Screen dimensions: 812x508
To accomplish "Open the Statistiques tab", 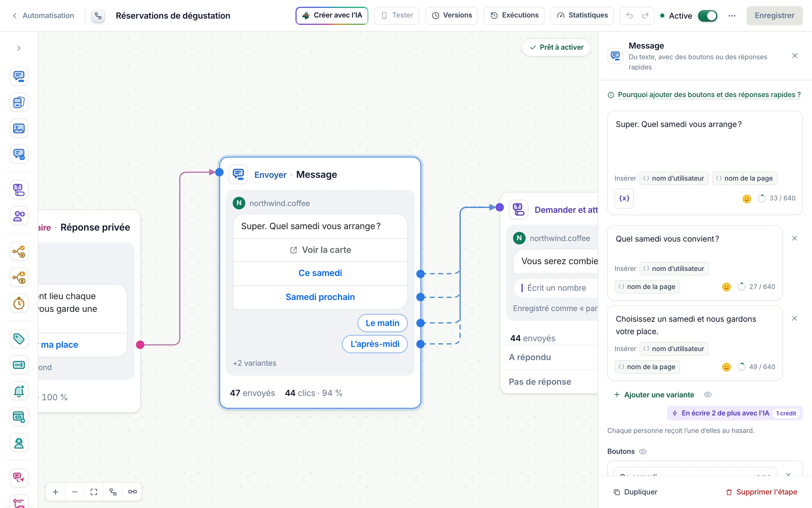I will click(582, 16).
